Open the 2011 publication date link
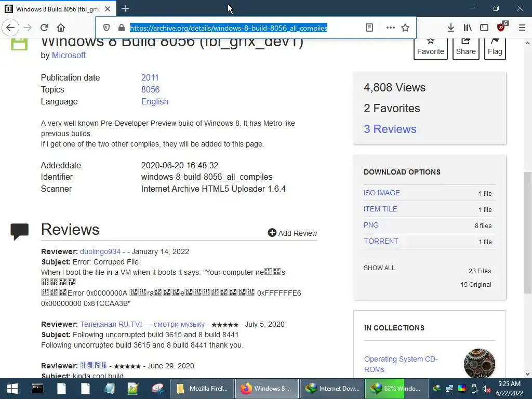The height and width of the screenshot is (399, 532). click(150, 78)
